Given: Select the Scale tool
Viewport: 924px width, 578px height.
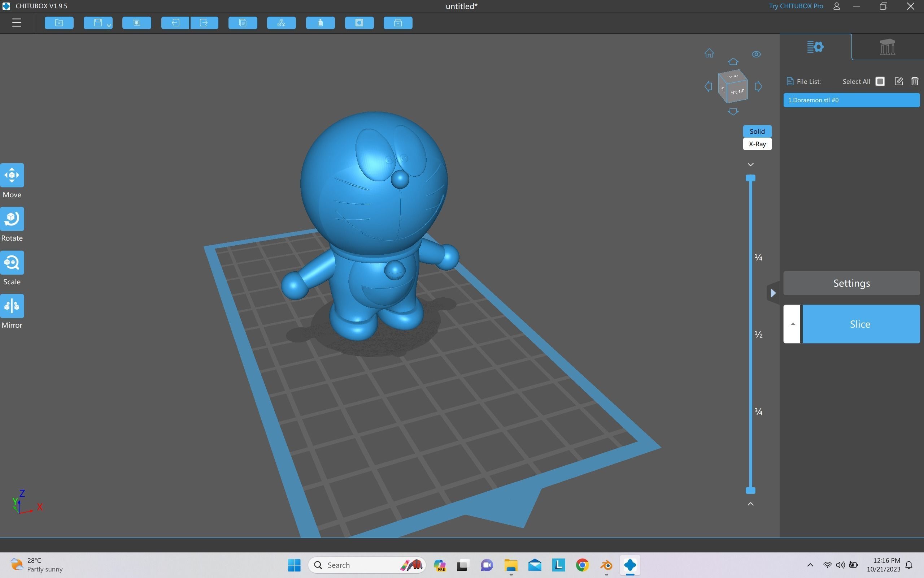Looking at the screenshot, I should click(12, 262).
